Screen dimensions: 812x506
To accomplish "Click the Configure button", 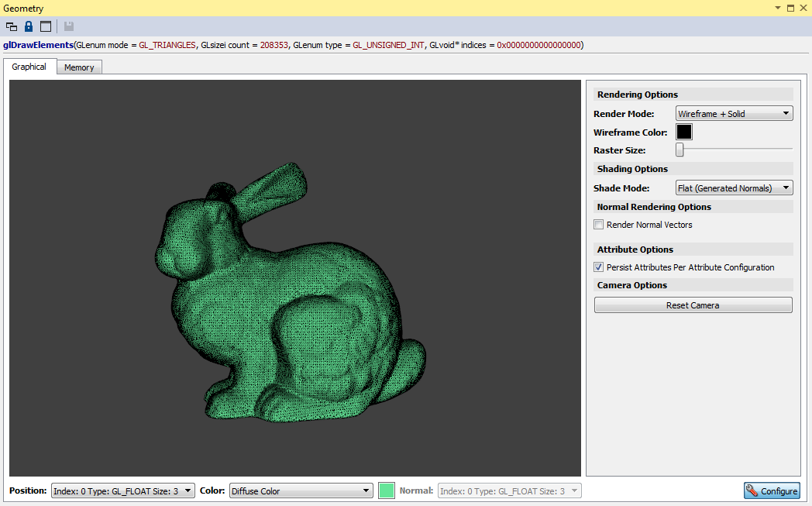I will [x=772, y=491].
